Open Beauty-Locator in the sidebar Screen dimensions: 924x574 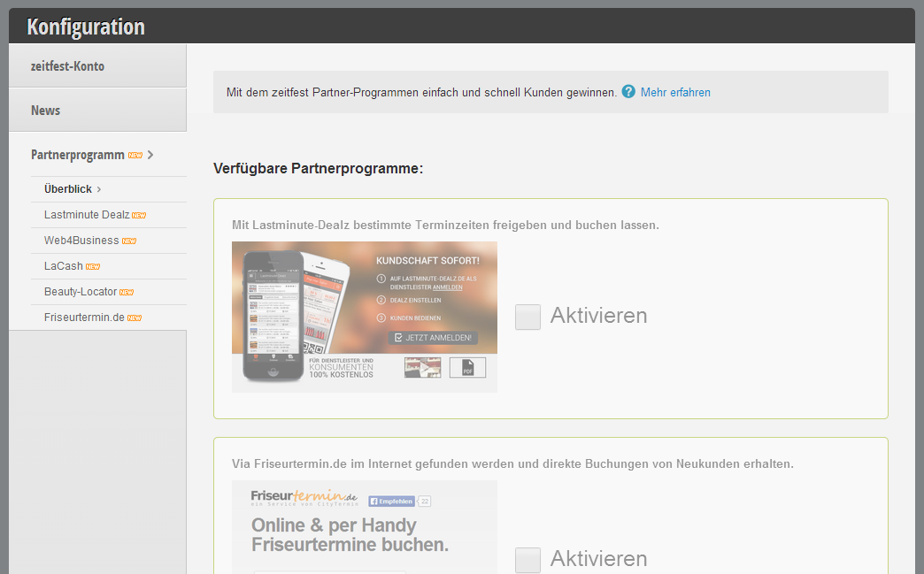coord(81,291)
